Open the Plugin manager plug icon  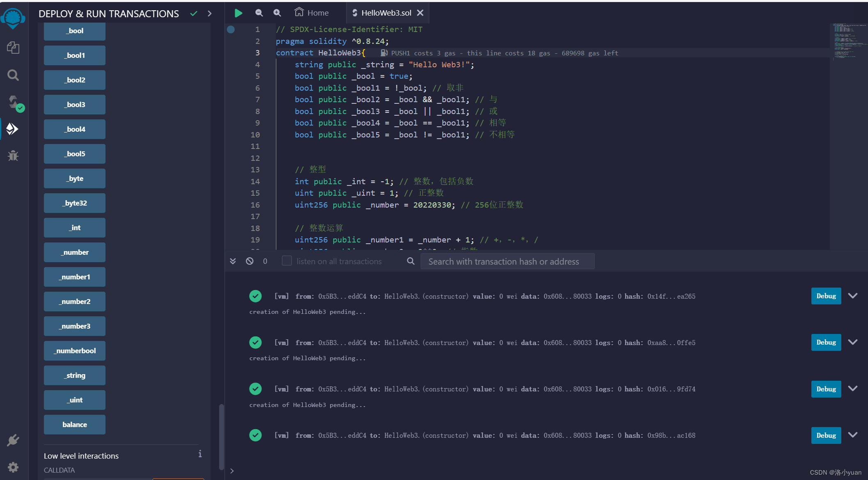pos(13,440)
